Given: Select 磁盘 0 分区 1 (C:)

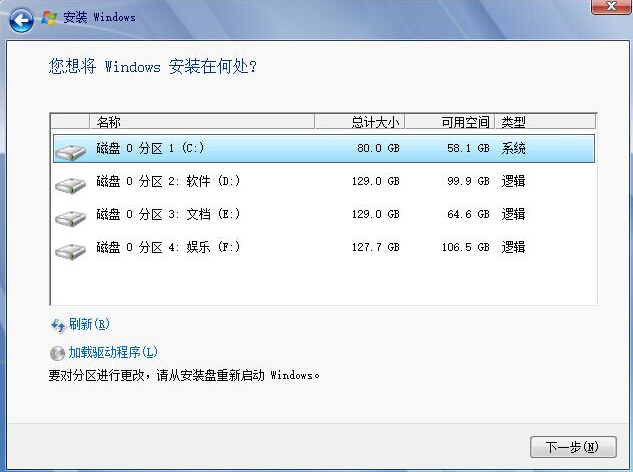Looking at the screenshot, I should point(324,149).
